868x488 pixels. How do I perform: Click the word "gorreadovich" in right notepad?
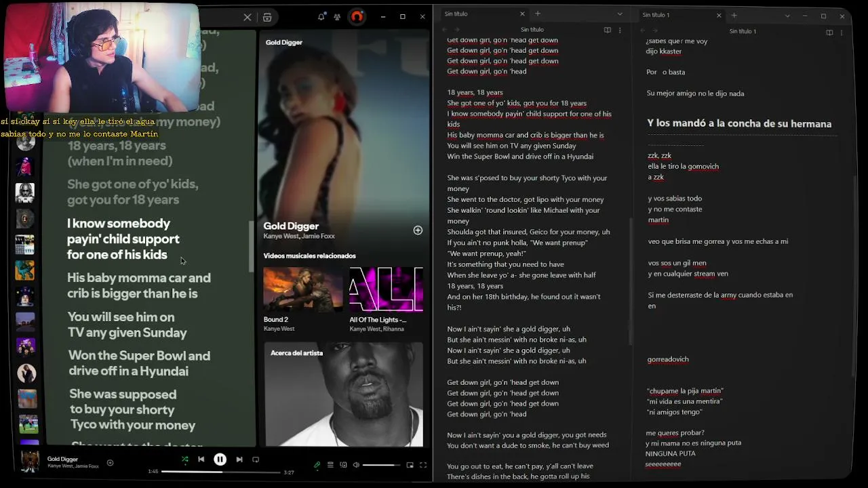(668, 359)
